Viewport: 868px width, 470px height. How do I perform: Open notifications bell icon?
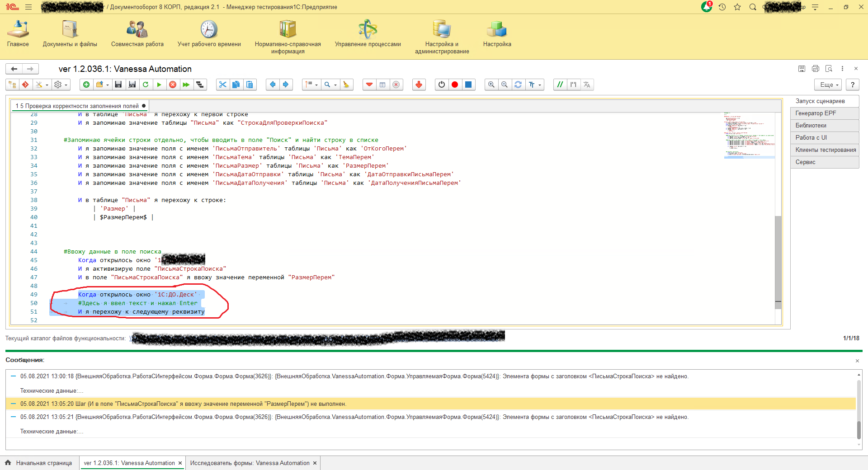point(706,7)
